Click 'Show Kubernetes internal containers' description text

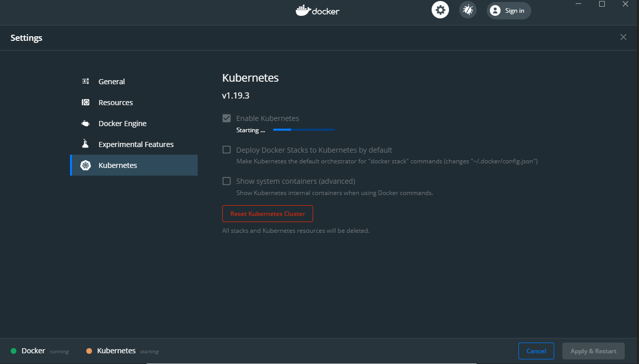335,193
